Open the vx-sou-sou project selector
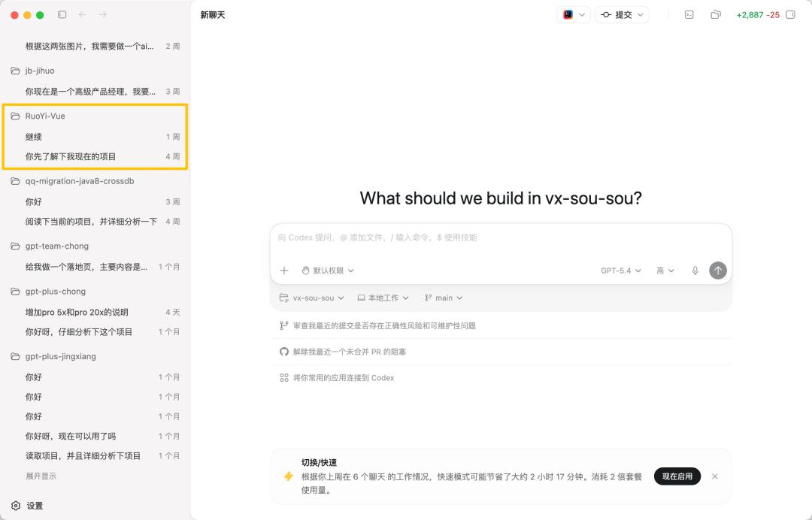Viewport: 812px width, 520px height. pyautogui.click(x=311, y=298)
